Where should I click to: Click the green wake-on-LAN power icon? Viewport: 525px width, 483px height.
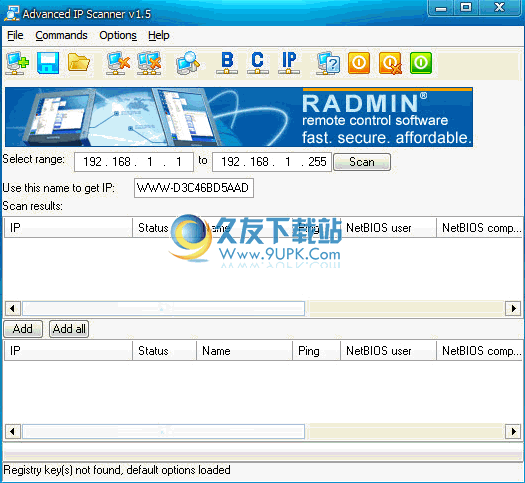click(421, 63)
